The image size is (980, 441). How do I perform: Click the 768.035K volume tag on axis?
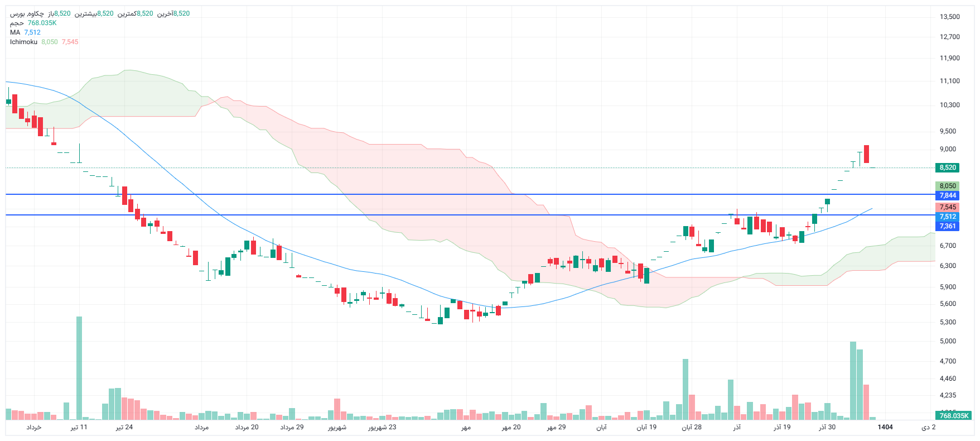tap(954, 415)
